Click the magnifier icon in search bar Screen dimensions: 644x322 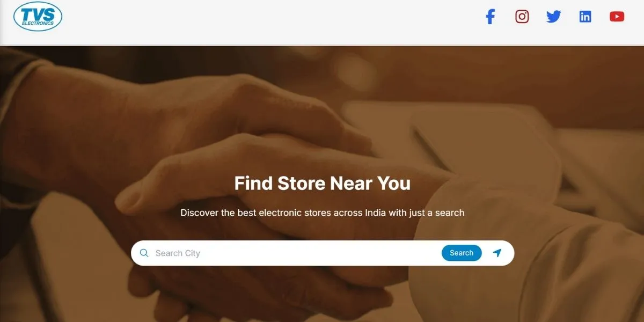click(x=144, y=253)
